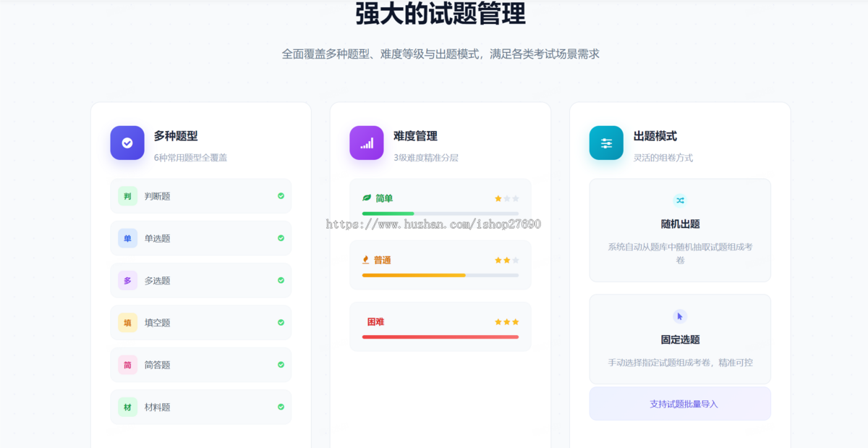868x448 pixels.
Task: Click the purple 多 badge icon
Action: [x=127, y=280]
